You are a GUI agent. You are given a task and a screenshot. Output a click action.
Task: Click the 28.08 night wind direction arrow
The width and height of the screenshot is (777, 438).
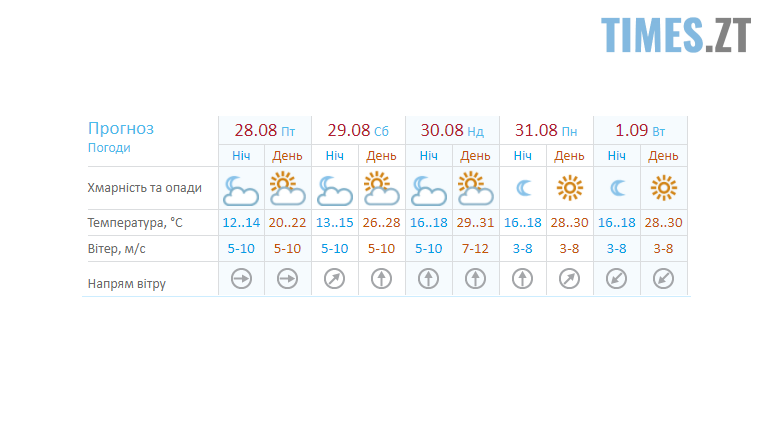click(x=241, y=280)
